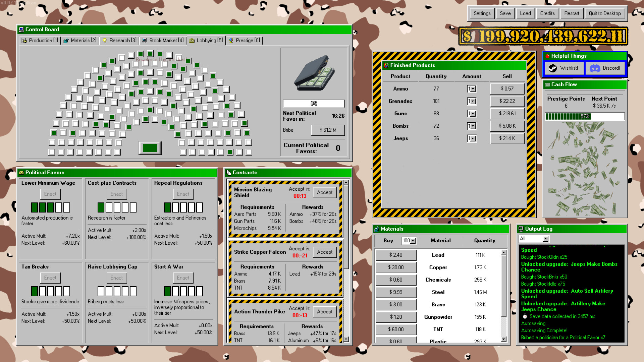Click the lightbulb icon on the Research tab
644x362 pixels.
[104, 40]
